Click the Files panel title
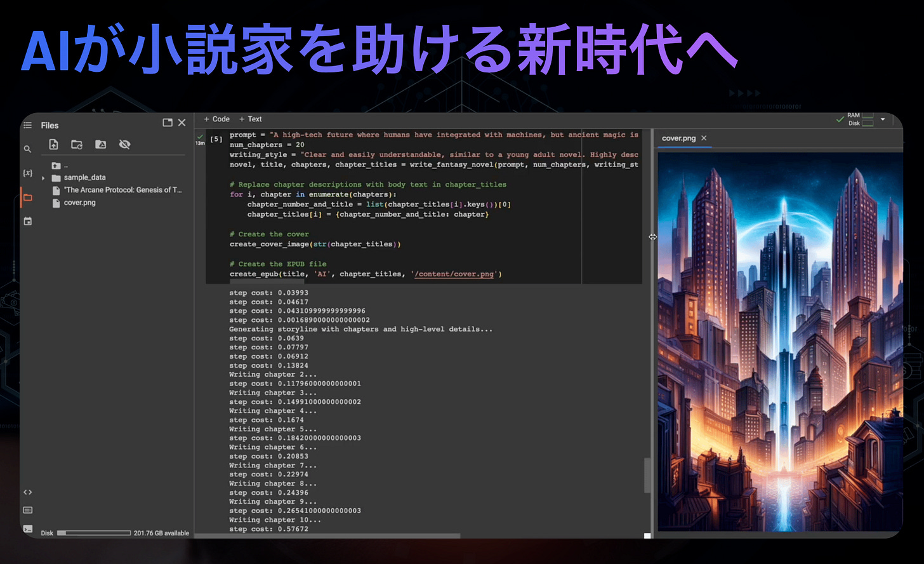 pyautogui.click(x=49, y=125)
